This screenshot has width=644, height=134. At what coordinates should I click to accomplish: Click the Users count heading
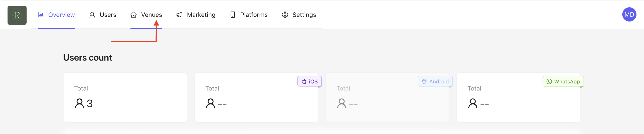click(x=87, y=58)
